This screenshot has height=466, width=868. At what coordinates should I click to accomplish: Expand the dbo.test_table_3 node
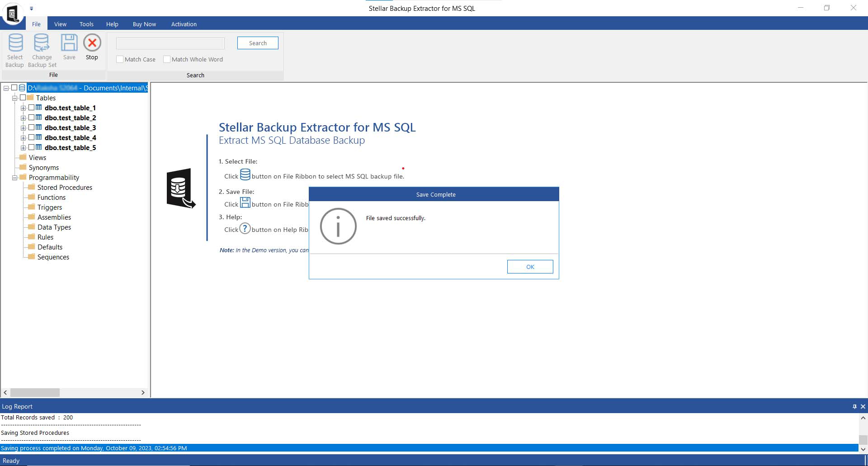pyautogui.click(x=23, y=128)
